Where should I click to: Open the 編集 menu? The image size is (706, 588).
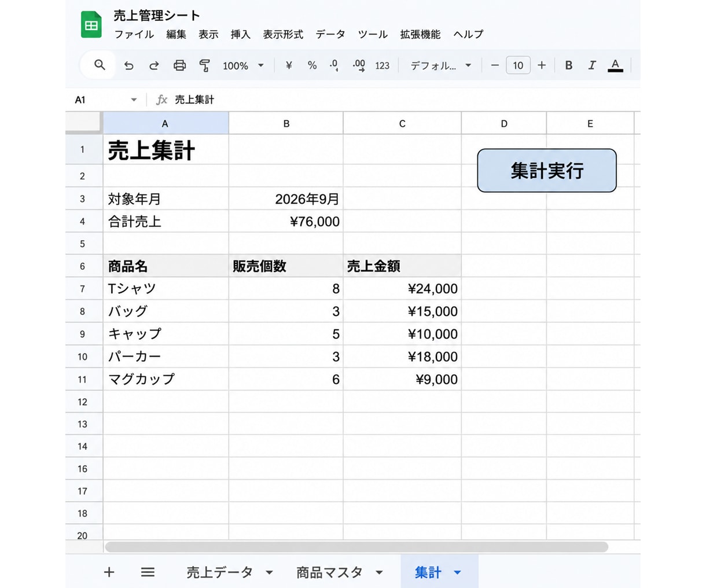[x=176, y=34]
